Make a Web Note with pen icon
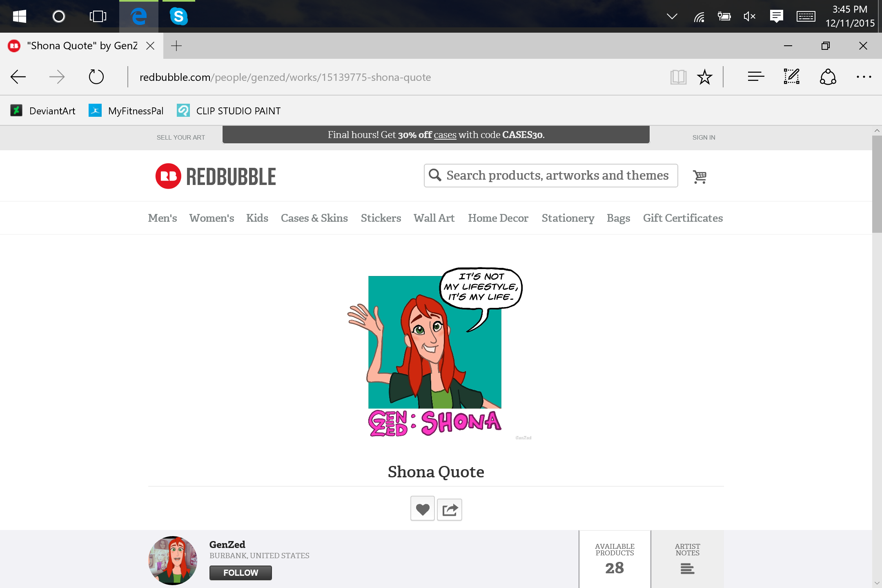The image size is (882, 588). (791, 77)
